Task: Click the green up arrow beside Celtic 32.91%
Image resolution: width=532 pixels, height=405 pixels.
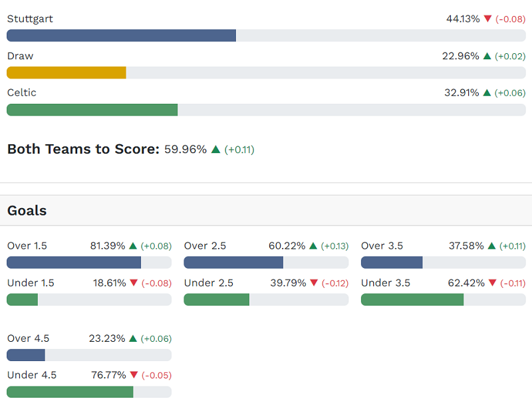Action: pos(487,92)
